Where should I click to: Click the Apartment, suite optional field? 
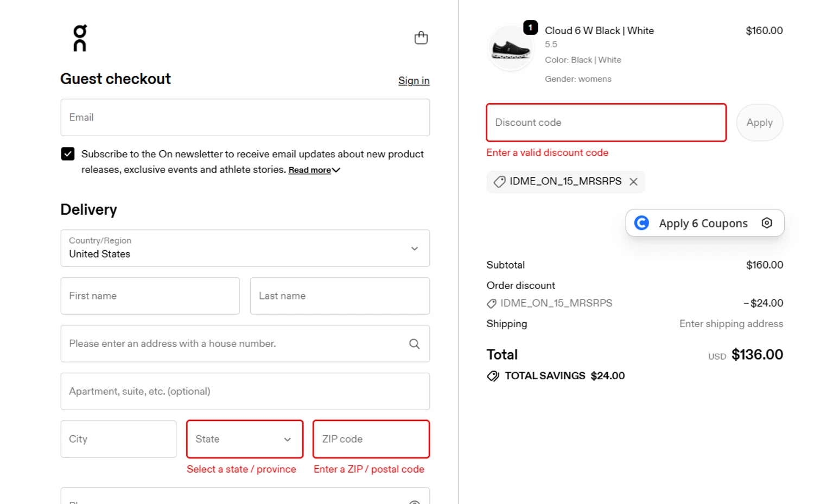(x=245, y=392)
